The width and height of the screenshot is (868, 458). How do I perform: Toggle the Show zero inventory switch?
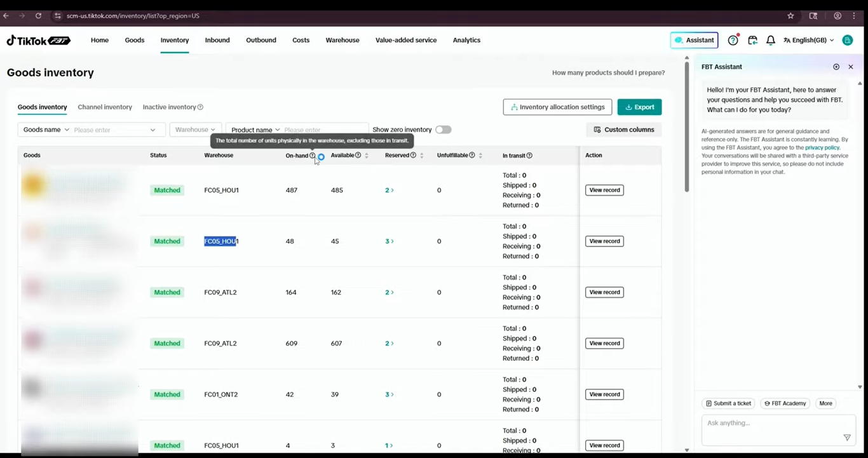[444, 130]
